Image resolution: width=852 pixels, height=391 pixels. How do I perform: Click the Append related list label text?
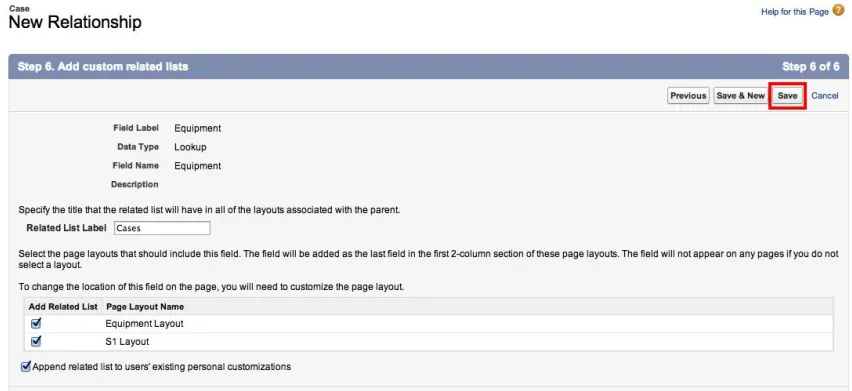point(161,367)
